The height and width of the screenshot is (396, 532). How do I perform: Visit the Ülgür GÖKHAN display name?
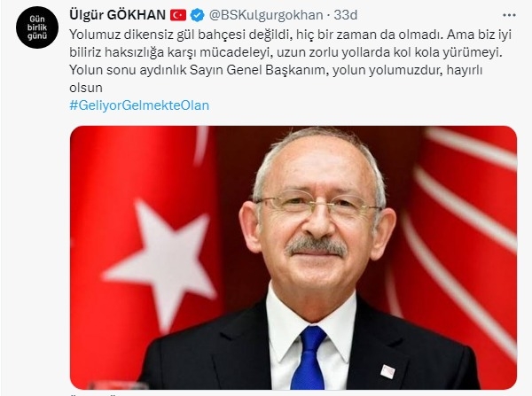117,15
